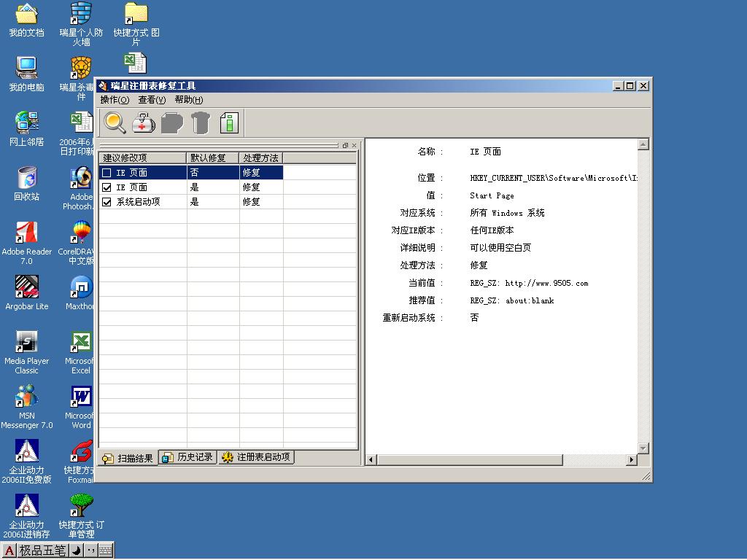
Task: Click 可以使用空白页 description text
Action: point(500,248)
